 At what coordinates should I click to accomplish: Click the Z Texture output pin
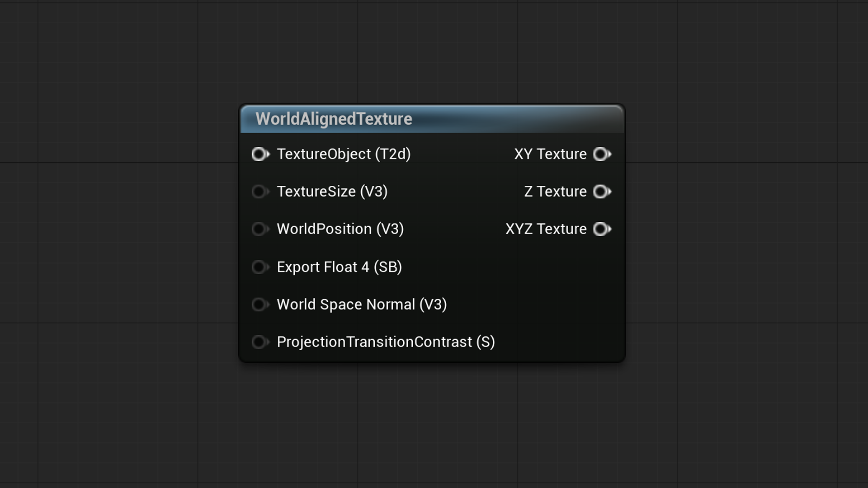[x=601, y=192]
